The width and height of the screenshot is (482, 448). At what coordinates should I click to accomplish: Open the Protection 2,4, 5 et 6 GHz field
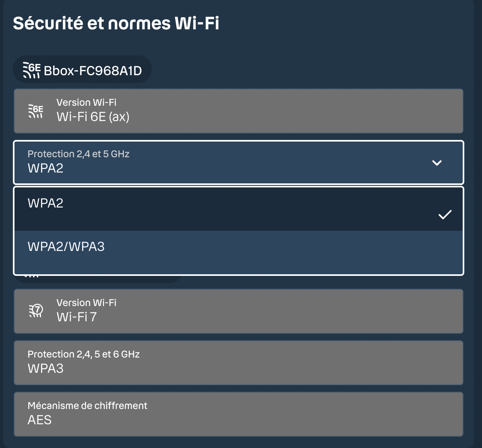tap(239, 363)
